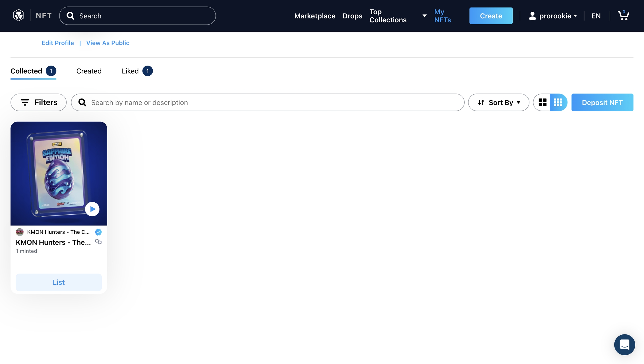644x364 pixels.
Task: Click the Deposit NFT button
Action: [x=602, y=102]
